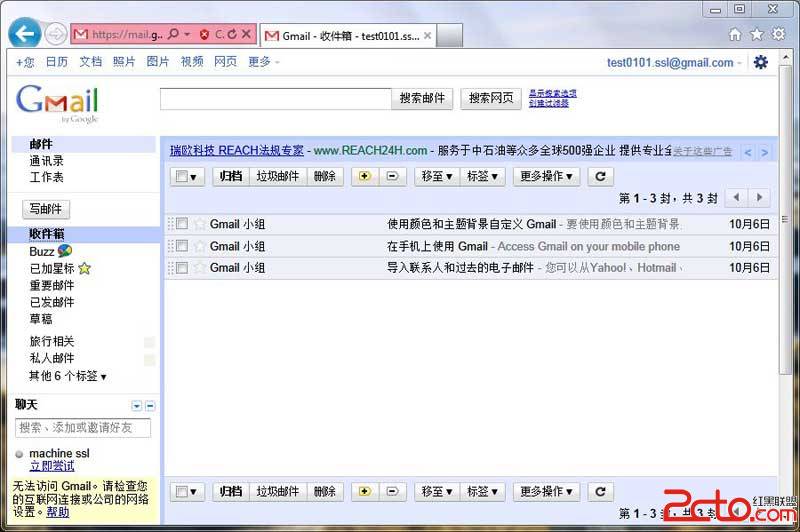Toggle select-all checkbox in top toolbar
This screenshot has height=532, width=800.
[x=181, y=176]
